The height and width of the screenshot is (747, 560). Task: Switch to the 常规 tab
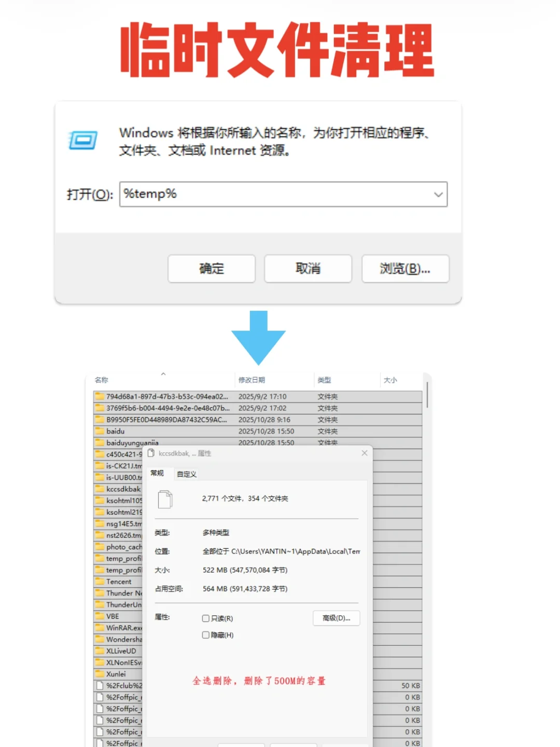tap(158, 474)
